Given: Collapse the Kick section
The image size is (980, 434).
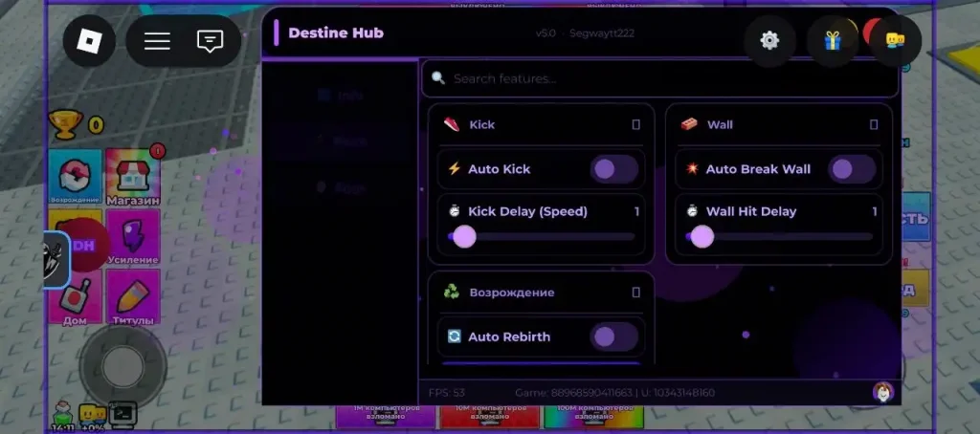Looking at the screenshot, I should 635,125.
